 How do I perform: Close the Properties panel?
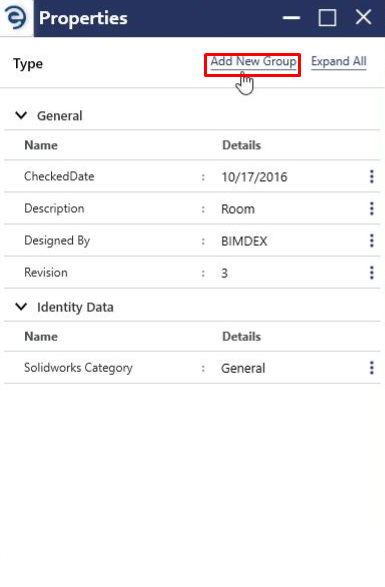coord(363,17)
